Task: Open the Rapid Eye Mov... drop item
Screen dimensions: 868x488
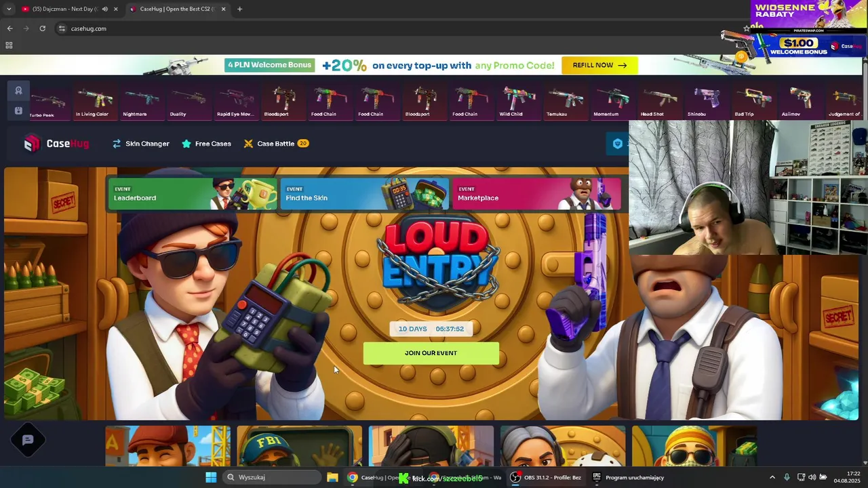Action: 235,102
